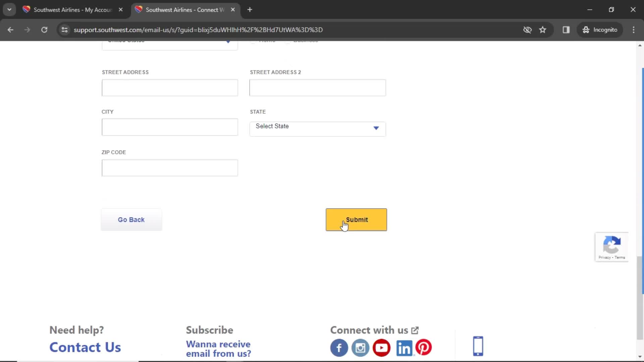
Task: Click the Zip Code input field
Action: point(169,168)
